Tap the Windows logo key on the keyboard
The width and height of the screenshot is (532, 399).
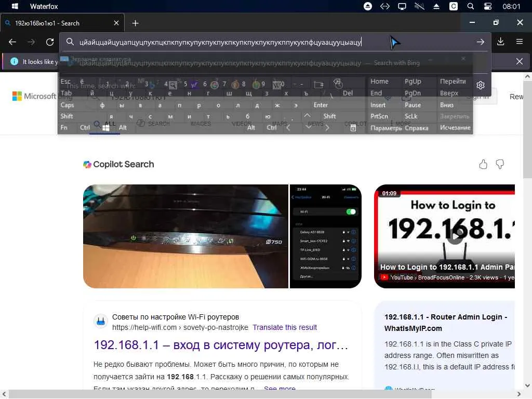[x=106, y=128]
